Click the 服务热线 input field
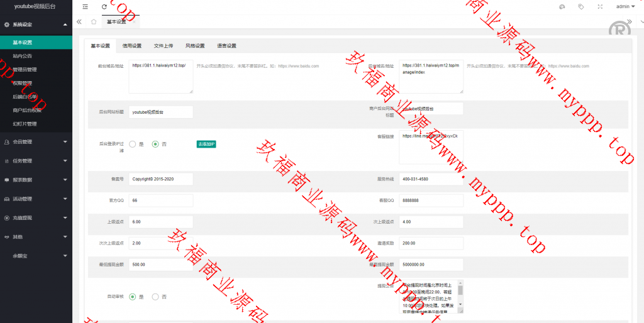 click(x=431, y=179)
